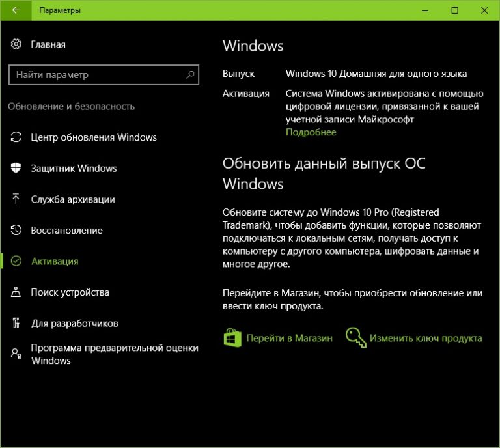Viewport: 500px width, 448px height.
Task: Click the green Store shopping bag icon
Action: point(232,338)
